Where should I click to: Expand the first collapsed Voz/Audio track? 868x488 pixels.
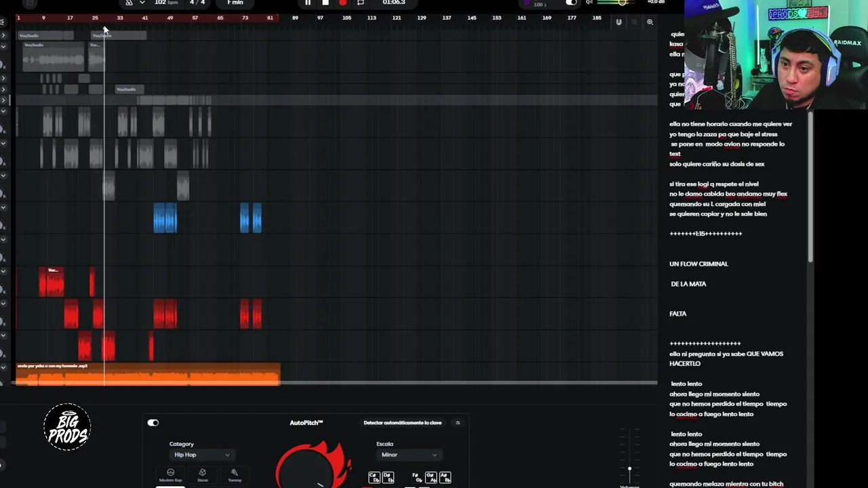coord(3,35)
